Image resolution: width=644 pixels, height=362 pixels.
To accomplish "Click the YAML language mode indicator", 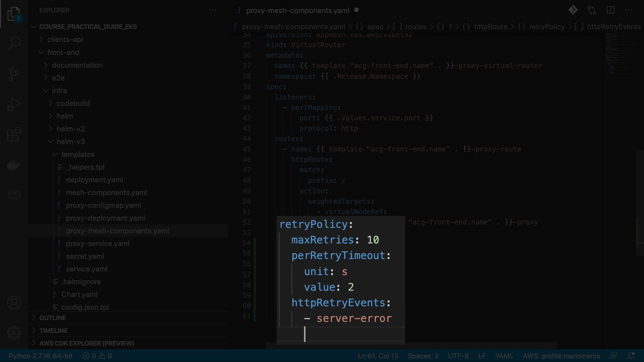I will (504, 356).
